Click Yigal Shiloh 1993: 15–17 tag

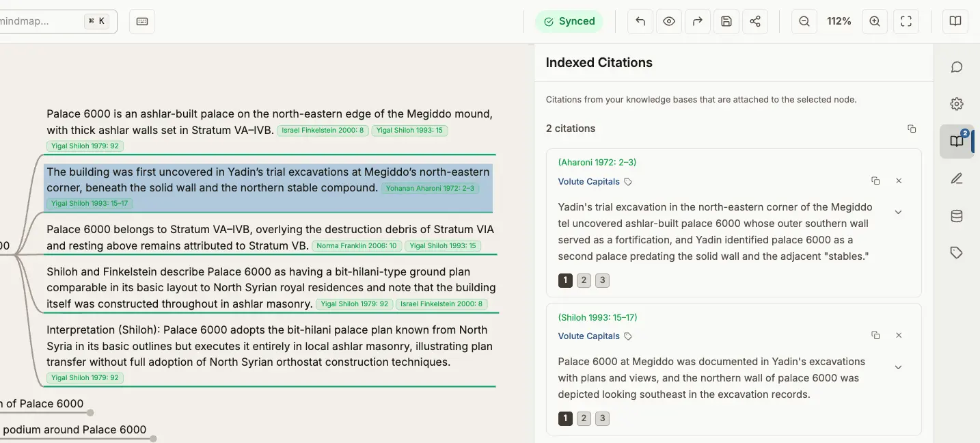pyautogui.click(x=90, y=204)
